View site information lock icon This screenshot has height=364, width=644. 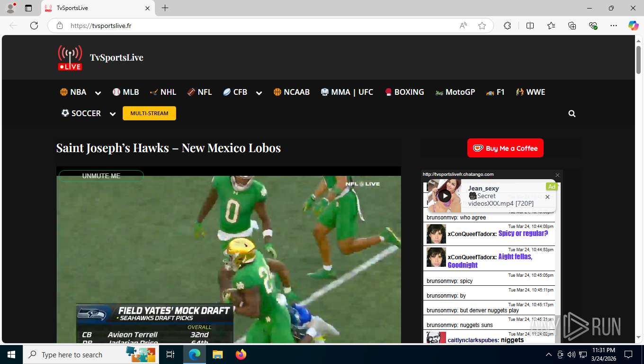[60, 26]
